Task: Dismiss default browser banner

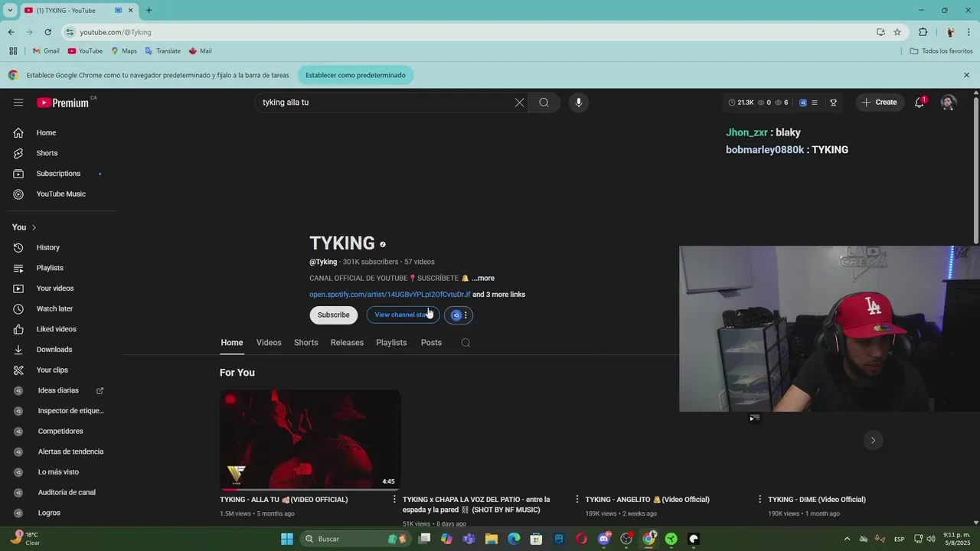Action: click(x=966, y=75)
